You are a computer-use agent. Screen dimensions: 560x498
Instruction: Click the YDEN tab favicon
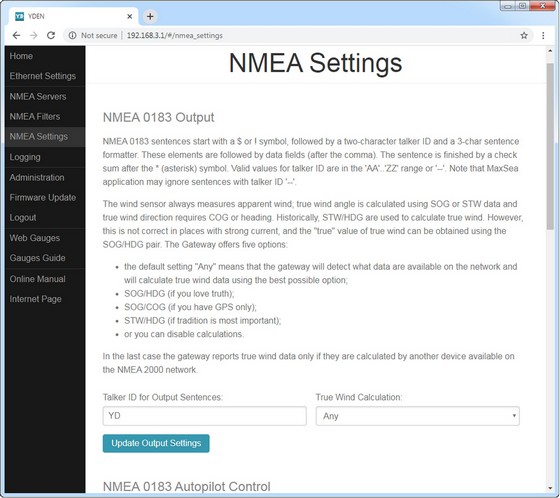point(19,16)
